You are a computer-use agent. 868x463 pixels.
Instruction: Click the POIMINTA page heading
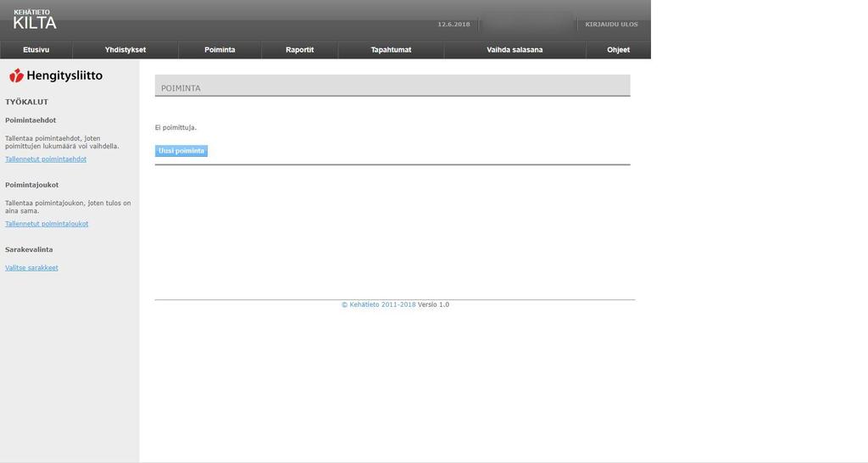click(181, 88)
